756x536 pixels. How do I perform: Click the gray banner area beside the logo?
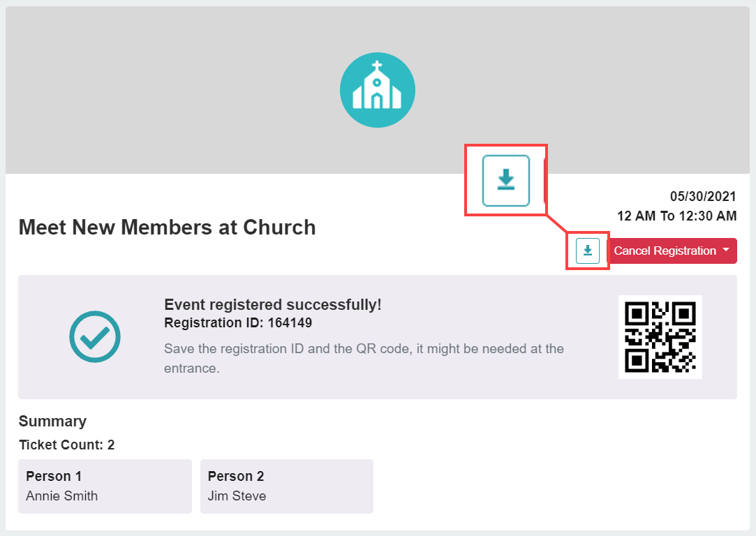[x=169, y=90]
